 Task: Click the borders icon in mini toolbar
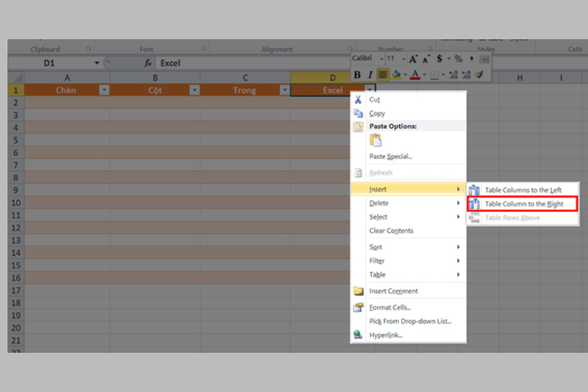434,74
